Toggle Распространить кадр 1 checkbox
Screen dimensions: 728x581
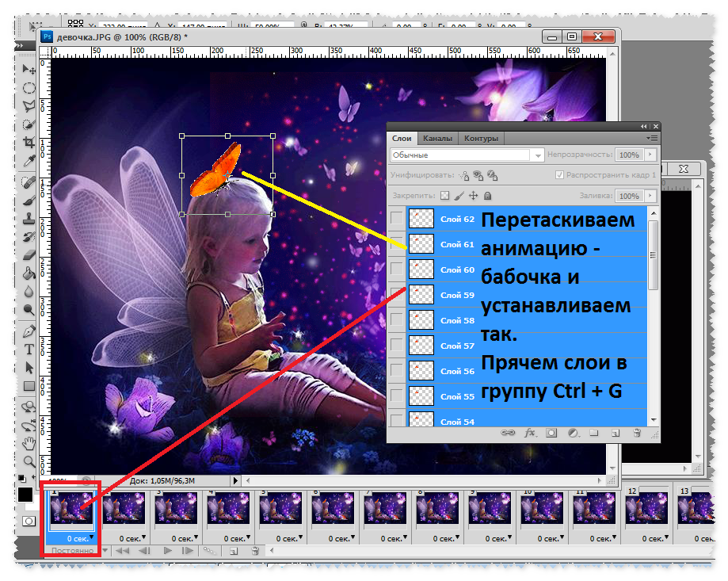pos(559,174)
